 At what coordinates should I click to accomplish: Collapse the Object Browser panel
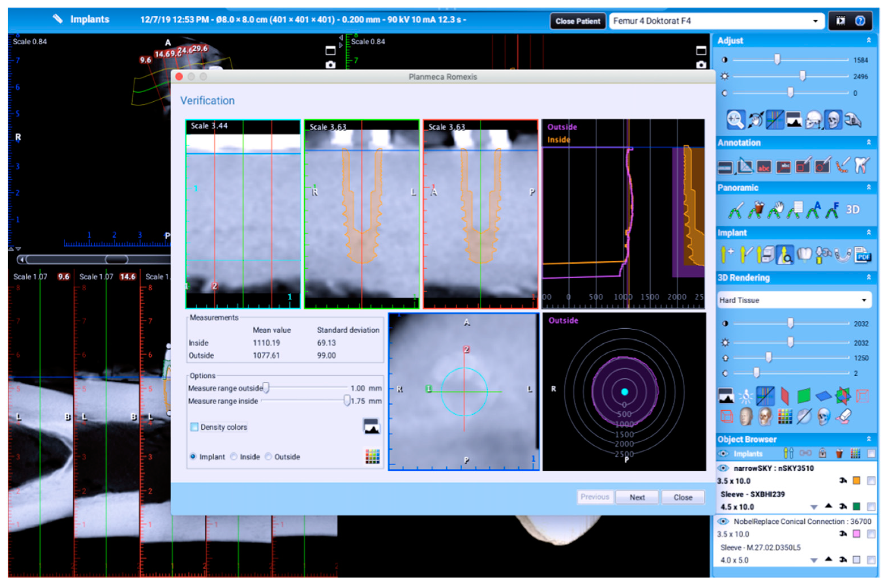(x=869, y=439)
